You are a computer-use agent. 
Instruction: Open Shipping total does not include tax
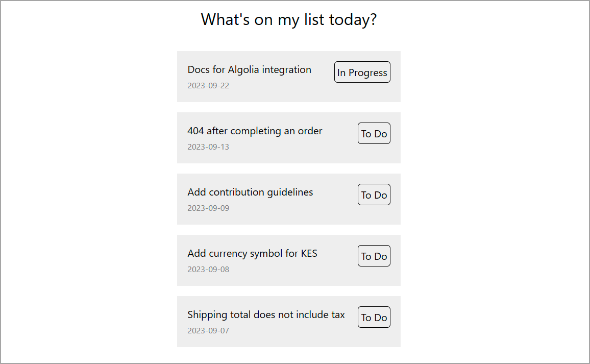[266, 314]
